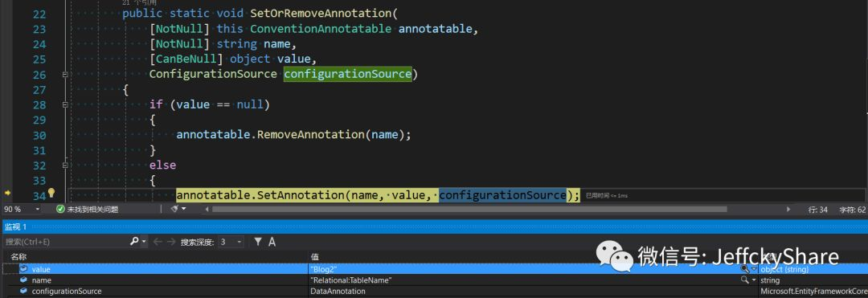Toggle the match case 'A' icon

point(272,242)
